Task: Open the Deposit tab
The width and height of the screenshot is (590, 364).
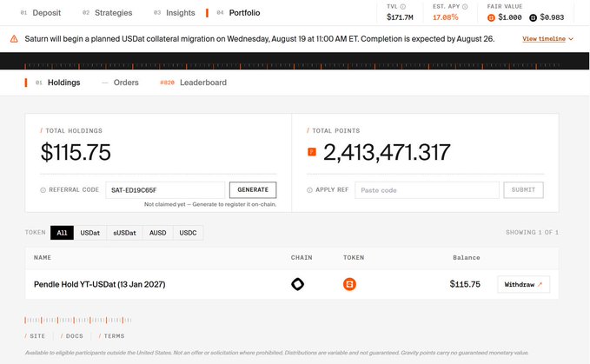Action: coord(41,13)
